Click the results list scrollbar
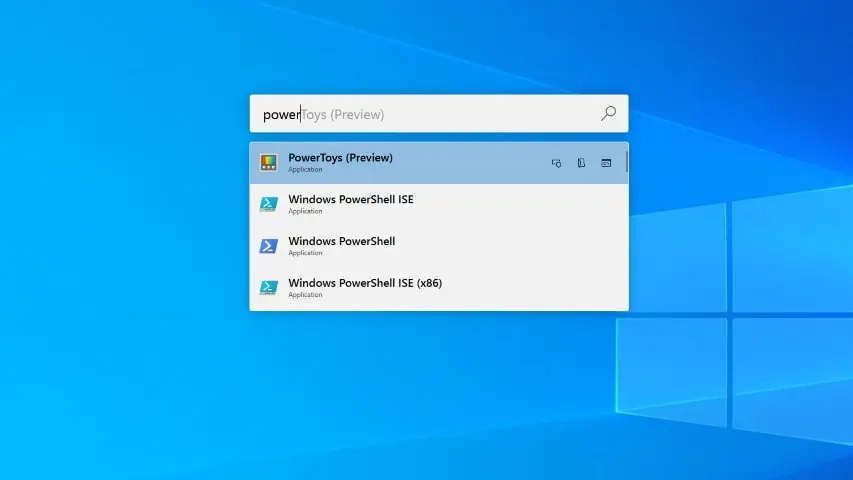Image resolution: width=853 pixels, height=480 pixels. point(627,163)
